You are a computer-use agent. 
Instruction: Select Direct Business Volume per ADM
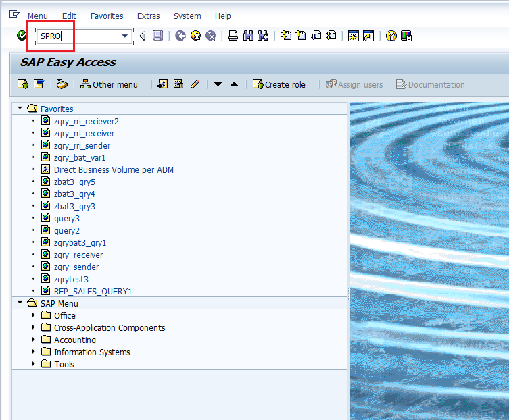[x=114, y=170]
